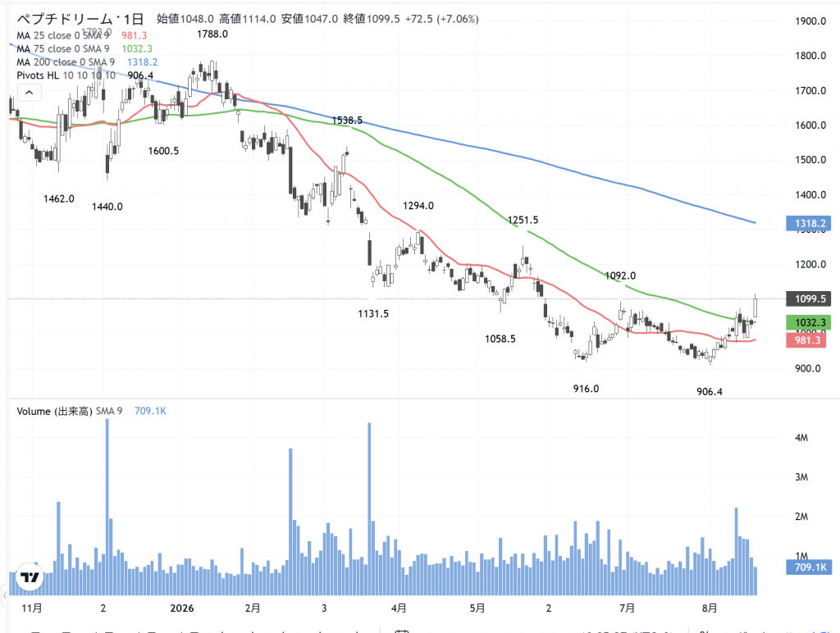Click the 709.1K volume axis label
Screen dimensions: 840x633
[809, 567]
